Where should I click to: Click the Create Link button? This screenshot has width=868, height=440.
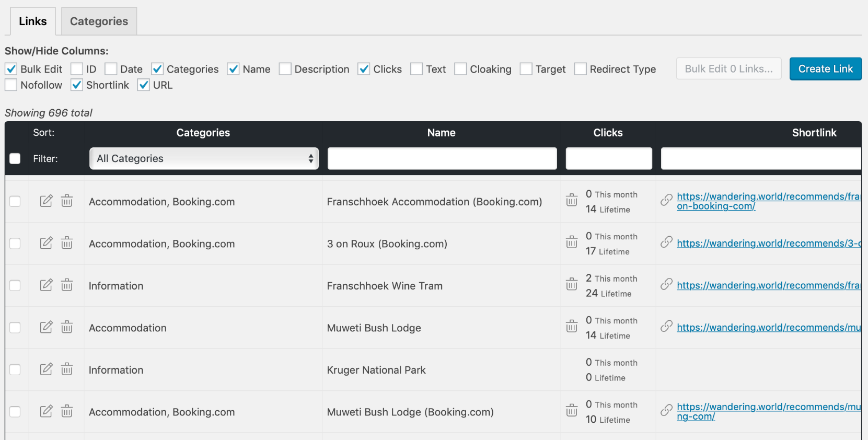[x=825, y=69]
